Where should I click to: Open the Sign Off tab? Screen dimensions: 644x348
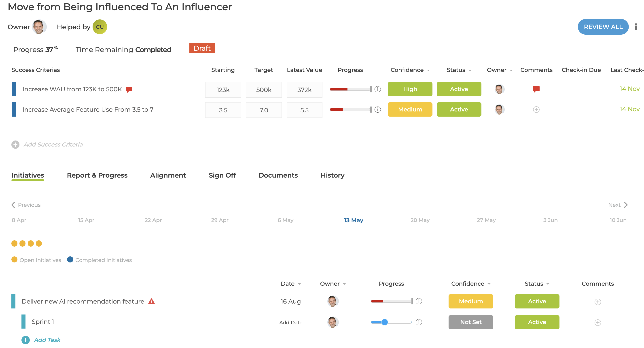coord(222,175)
